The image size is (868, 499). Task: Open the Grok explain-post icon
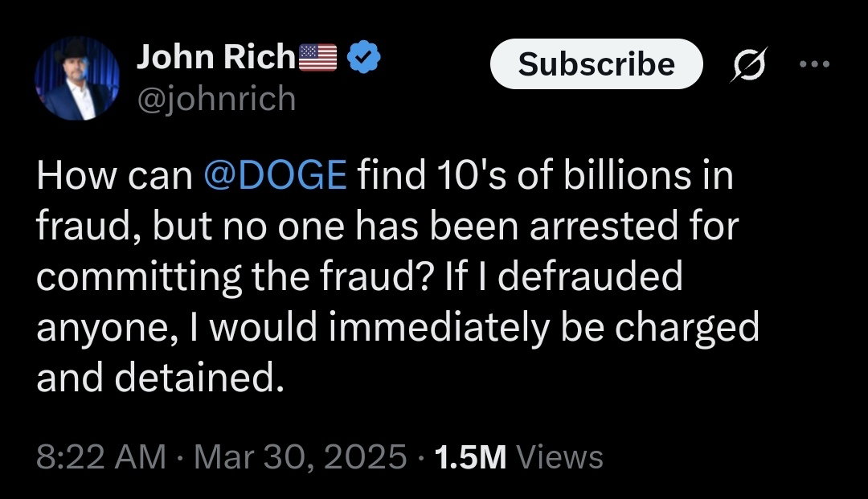click(749, 64)
